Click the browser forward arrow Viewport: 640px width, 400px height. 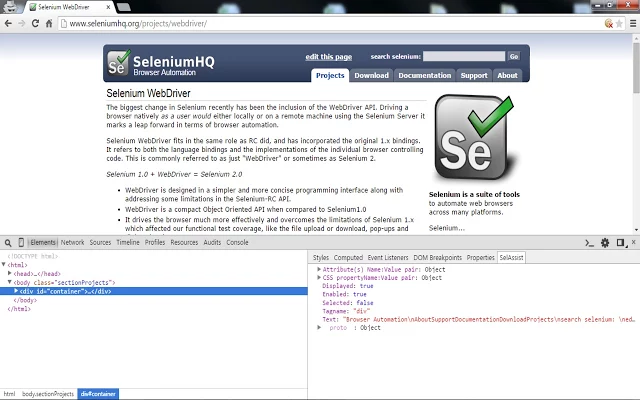tap(22, 23)
